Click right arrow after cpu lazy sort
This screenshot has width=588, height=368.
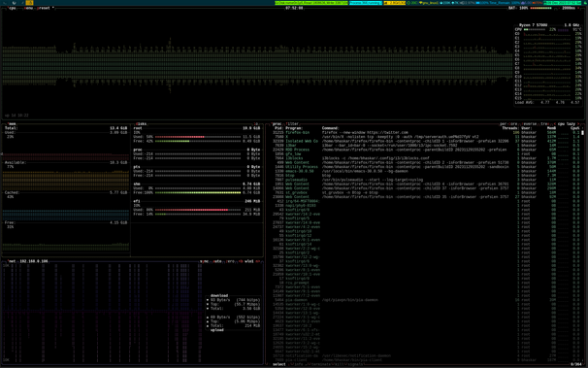click(578, 123)
